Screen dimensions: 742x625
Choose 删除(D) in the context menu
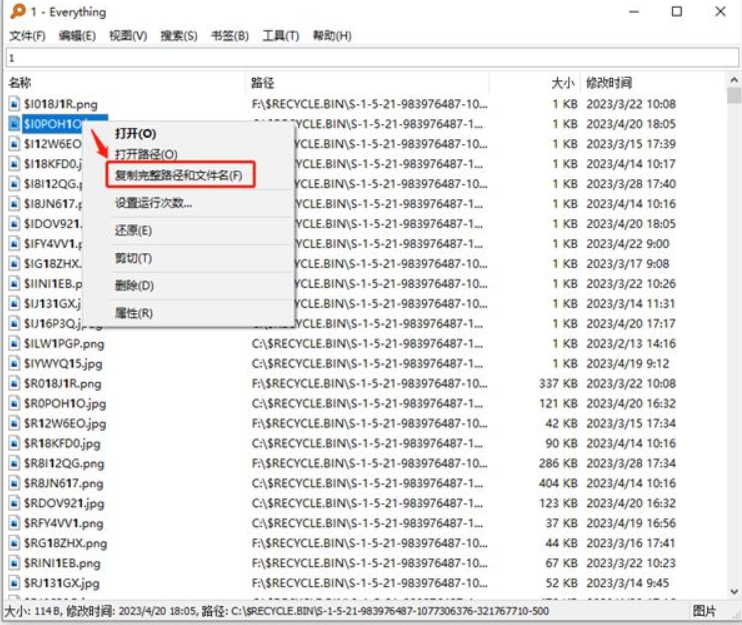tap(134, 286)
